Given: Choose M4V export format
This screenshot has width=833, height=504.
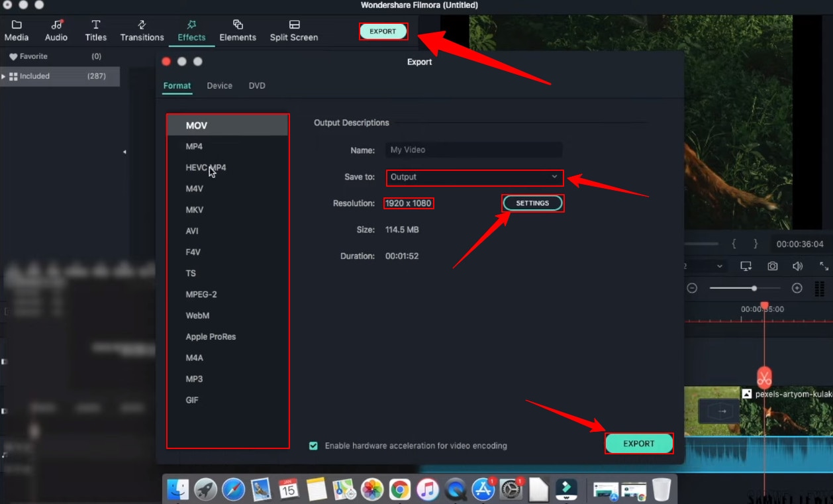Looking at the screenshot, I should pos(228,189).
